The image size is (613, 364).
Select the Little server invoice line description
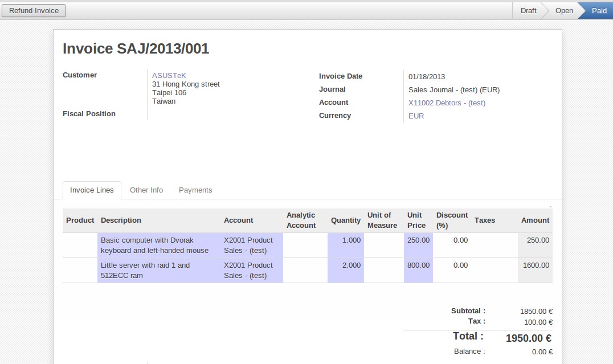tap(145, 271)
